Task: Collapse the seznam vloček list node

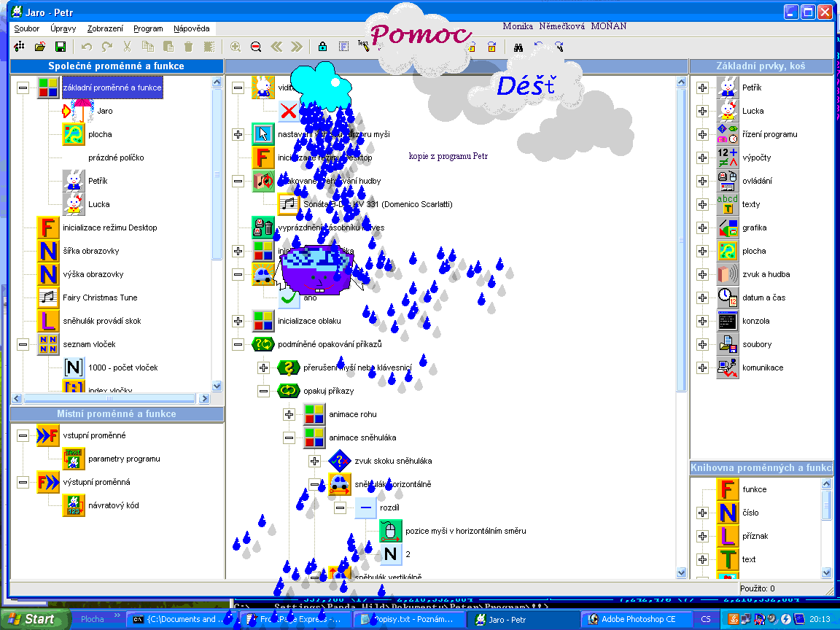Action: click(x=23, y=344)
